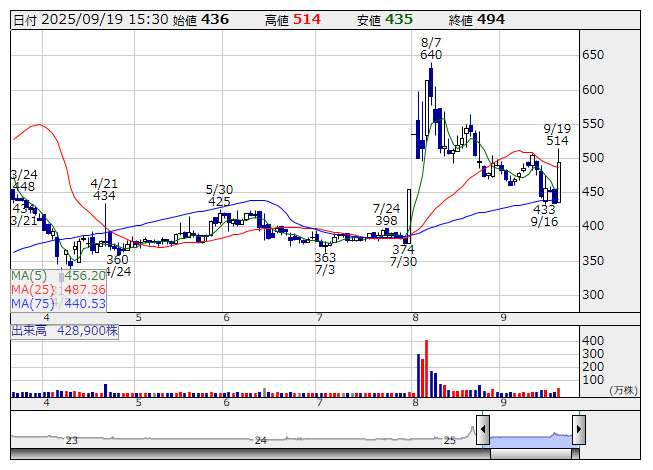
Task: Click the 363 7/3 low label
Action: (325, 264)
